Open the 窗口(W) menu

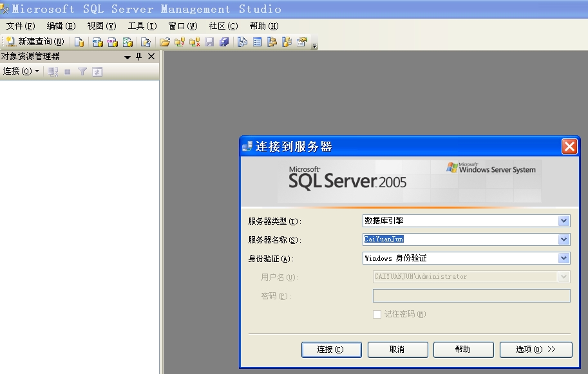click(x=183, y=26)
